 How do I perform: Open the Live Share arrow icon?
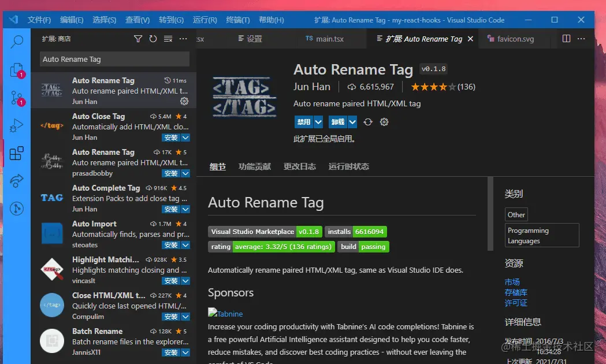pos(17,180)
